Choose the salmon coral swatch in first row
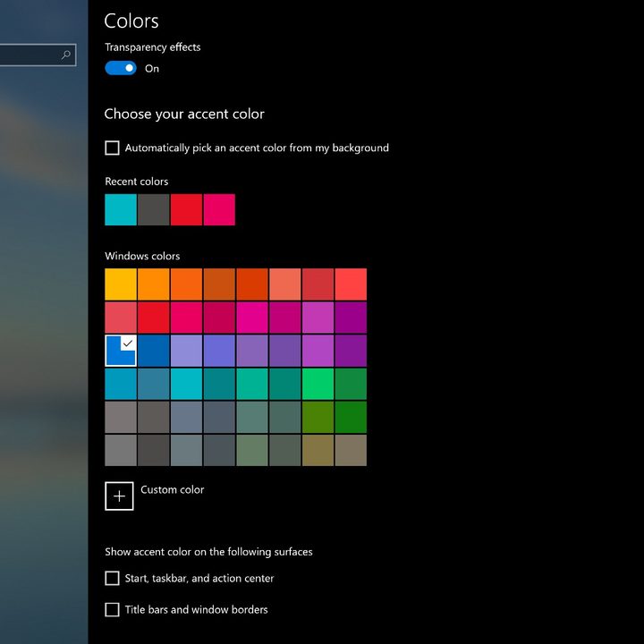The height and width of the screenshot is (644, 644). tap(285, 284)
